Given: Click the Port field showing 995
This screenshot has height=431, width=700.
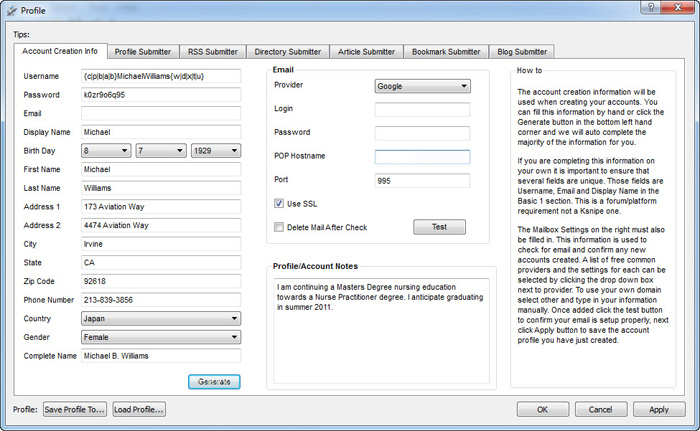Looking at the screenshot, I should (422, 180).
